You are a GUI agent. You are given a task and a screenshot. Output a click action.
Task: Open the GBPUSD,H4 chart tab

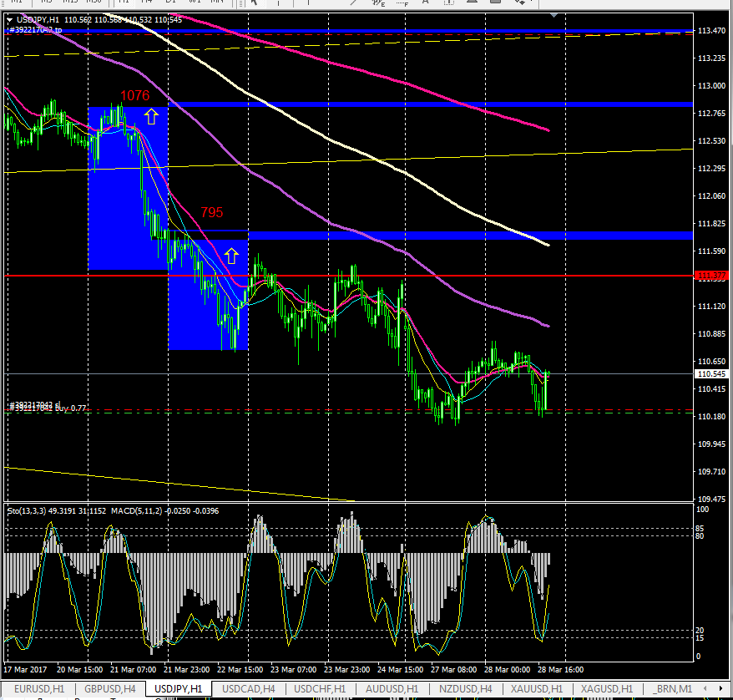click(110, 689)
